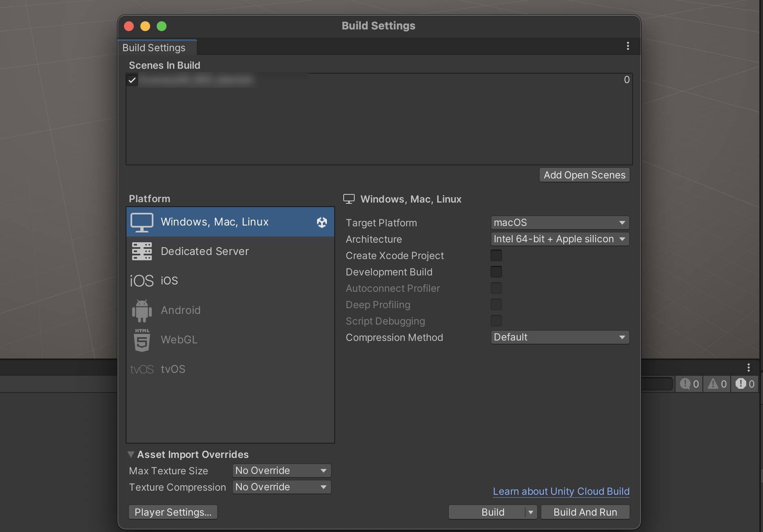The height and width of the screenshot is (532, 763).
Task: Toggle console warning message filter
Action: [x=717, y=384]
